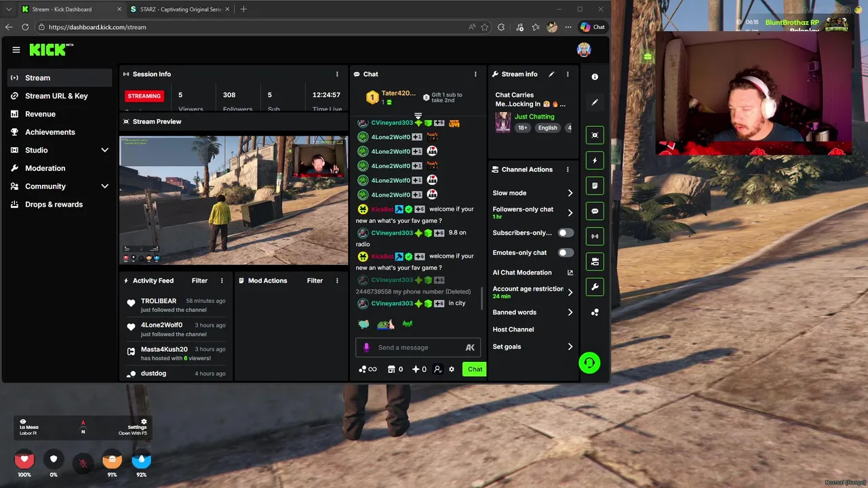Add page to favorites star icon
Viewport: 868px width, 488px height.
485,27
